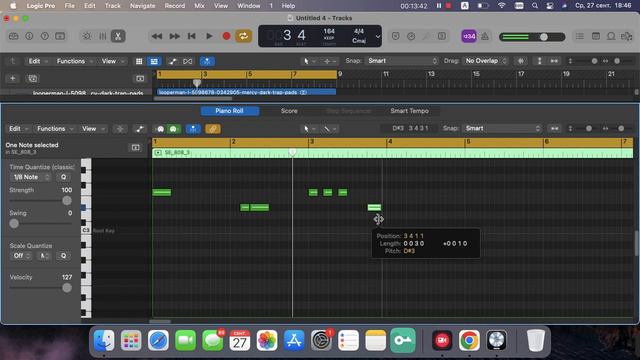Open the File menu
640x360 pixels.
(x=70, y=6)
